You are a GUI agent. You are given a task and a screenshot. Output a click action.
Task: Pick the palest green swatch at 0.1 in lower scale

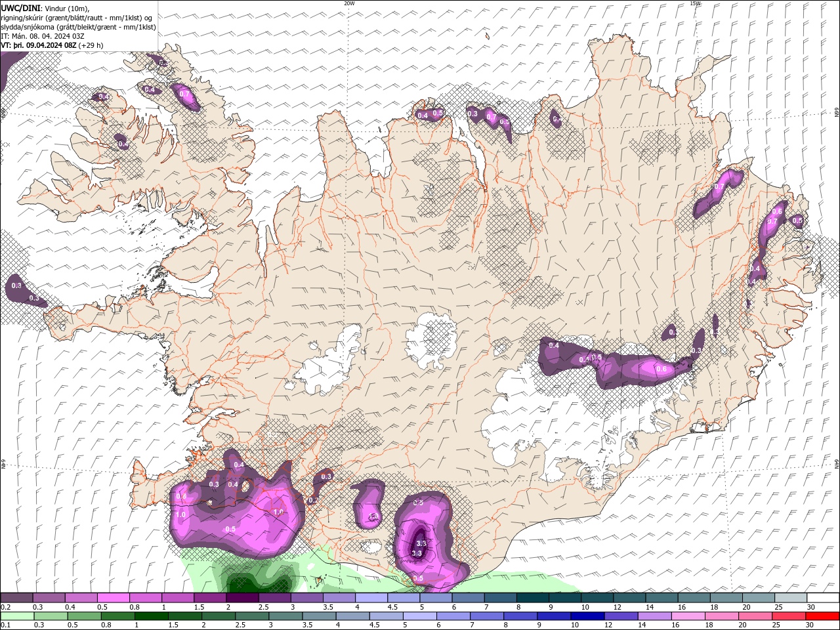click(x=16, y=616)
